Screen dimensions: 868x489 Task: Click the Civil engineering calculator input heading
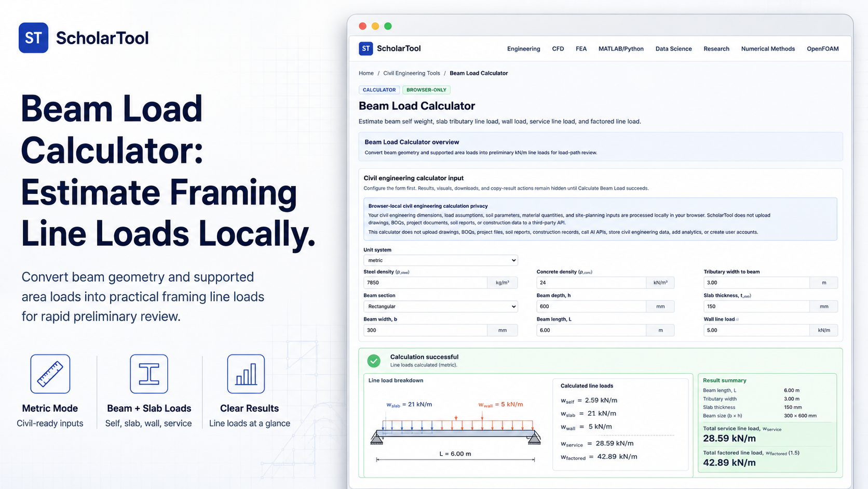(x=413, y=178)
